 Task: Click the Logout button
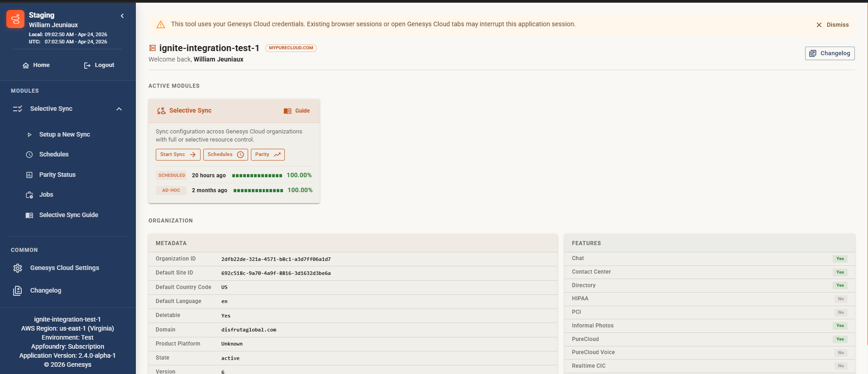(x=99, y=65)
